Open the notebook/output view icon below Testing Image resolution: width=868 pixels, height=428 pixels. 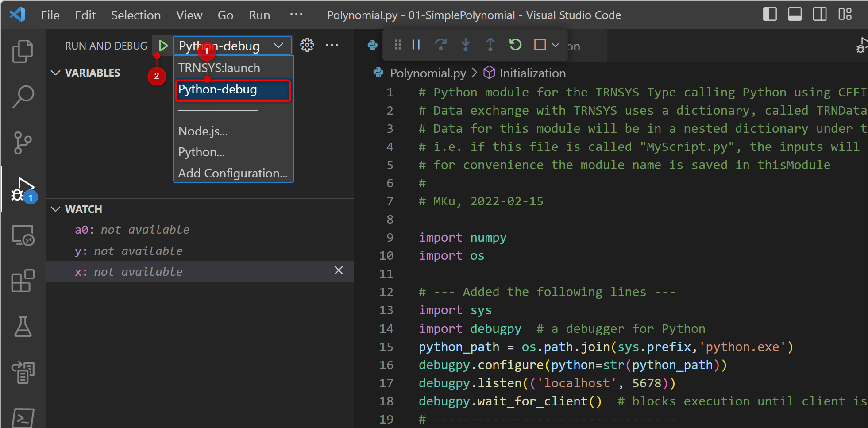pyautogui.click(x=23, y=372)
